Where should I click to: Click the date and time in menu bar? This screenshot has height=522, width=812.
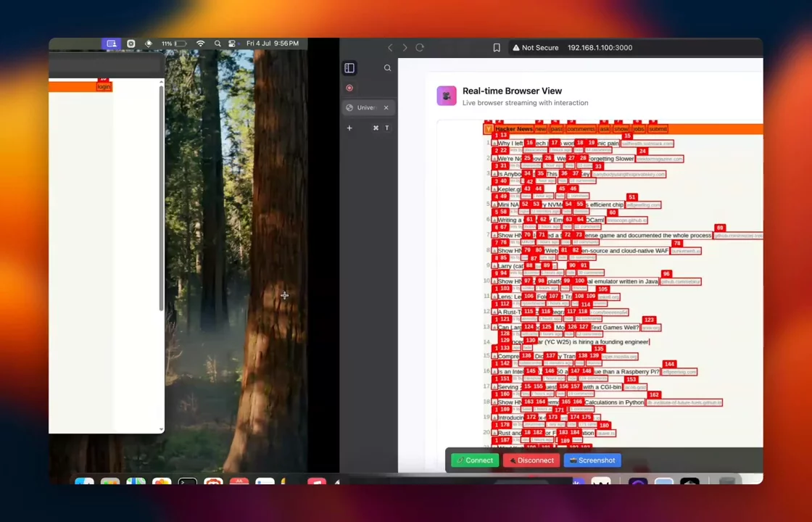273,43
